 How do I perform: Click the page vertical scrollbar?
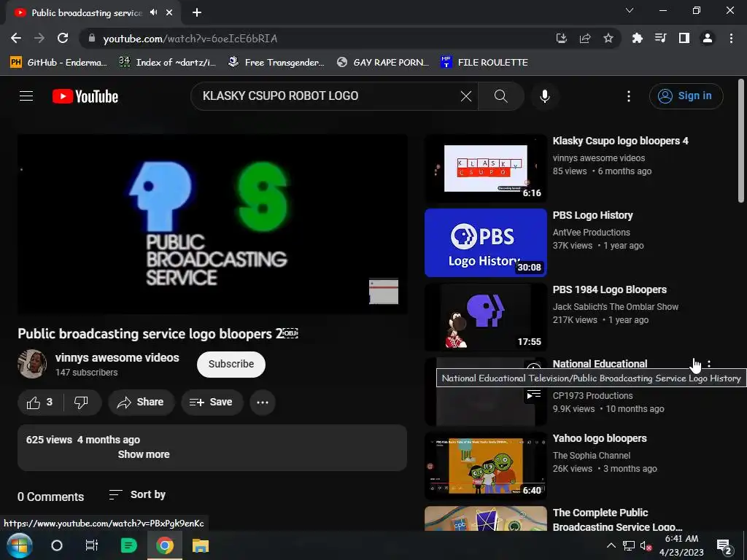click(x=741, y=141)
